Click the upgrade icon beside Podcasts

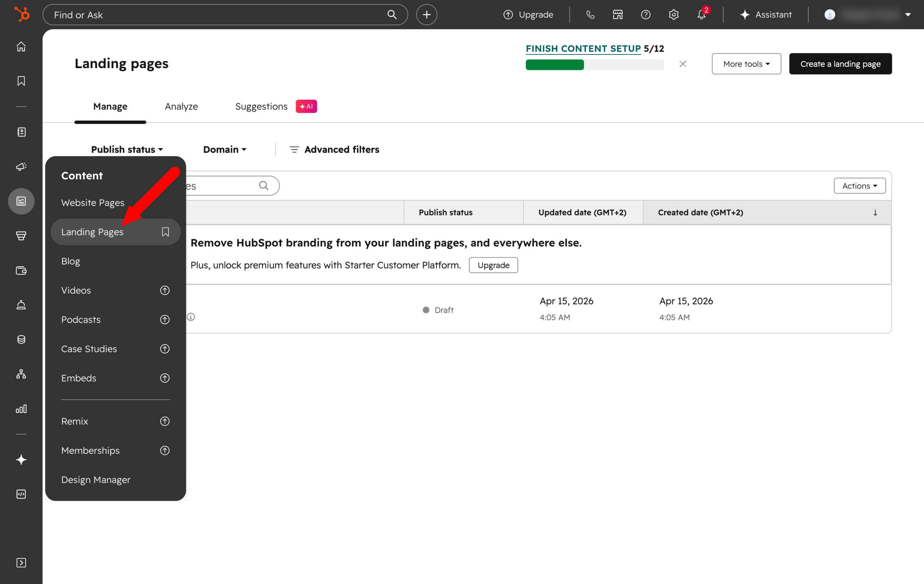[165, 320]
